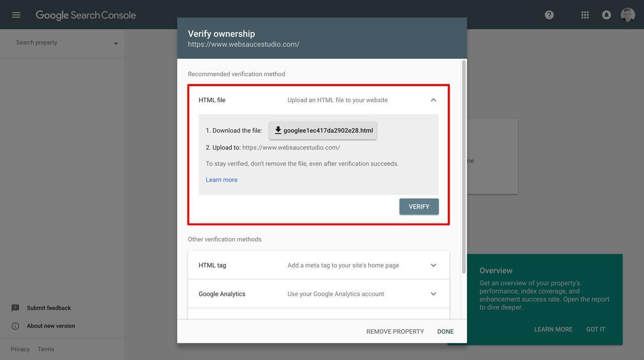644x360 pixels.
Task: Open the Search property dropdown
Action: (67, 43)
